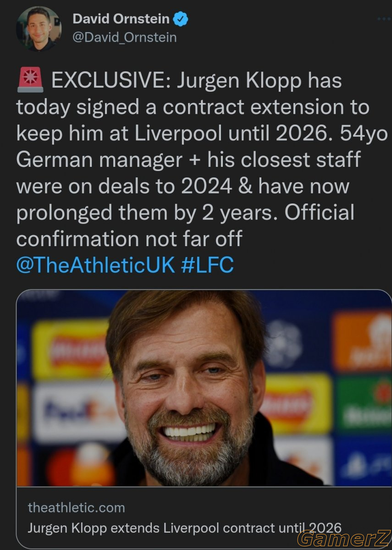Open David Ornstein's profile avatar
The height and width of the screenshot is (550, 392).
pos(39,28)
